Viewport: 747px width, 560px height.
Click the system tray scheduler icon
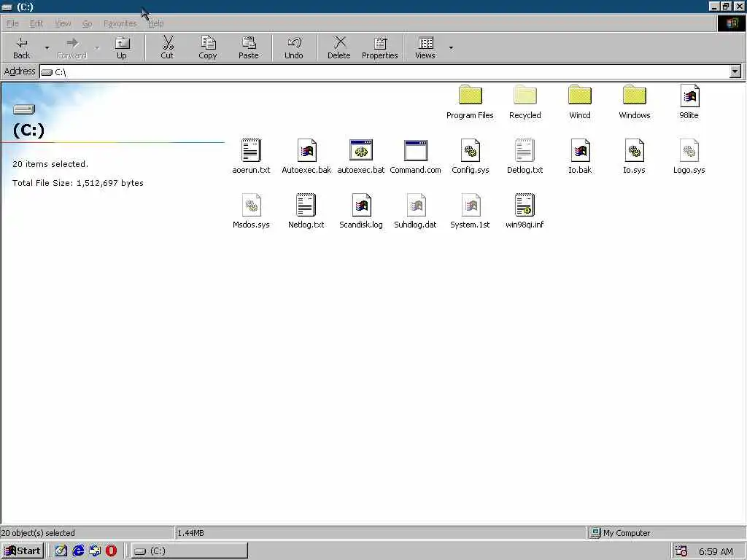(681, 551)
